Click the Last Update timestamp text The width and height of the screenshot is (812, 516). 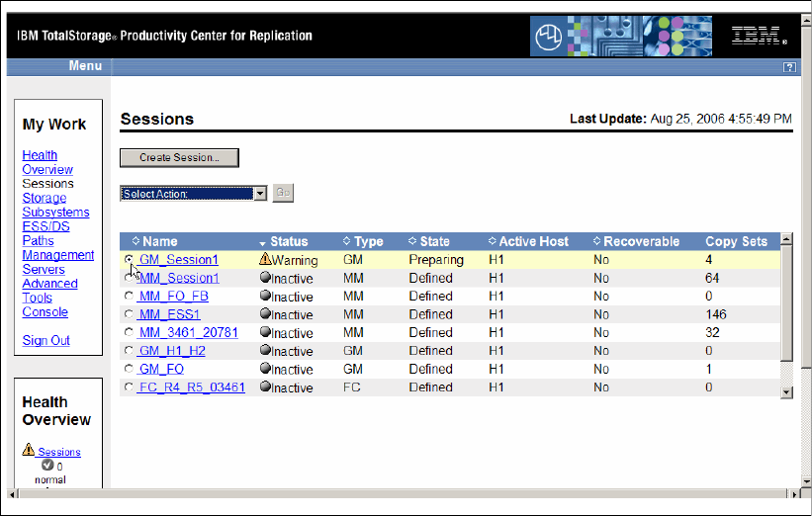(680, 119)
